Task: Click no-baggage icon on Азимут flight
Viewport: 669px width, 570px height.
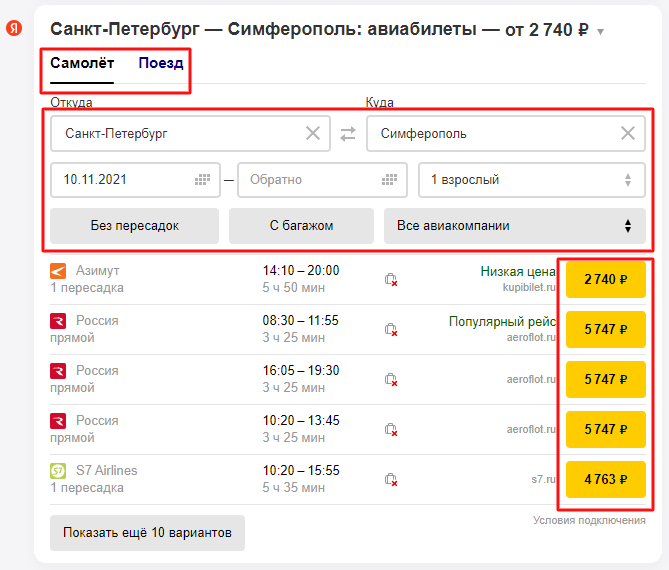Action: [391, 279]
